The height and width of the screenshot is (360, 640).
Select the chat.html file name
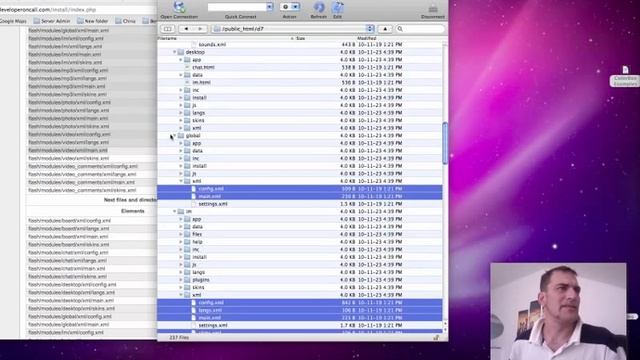pyautogui.click(x=203, y=67)
